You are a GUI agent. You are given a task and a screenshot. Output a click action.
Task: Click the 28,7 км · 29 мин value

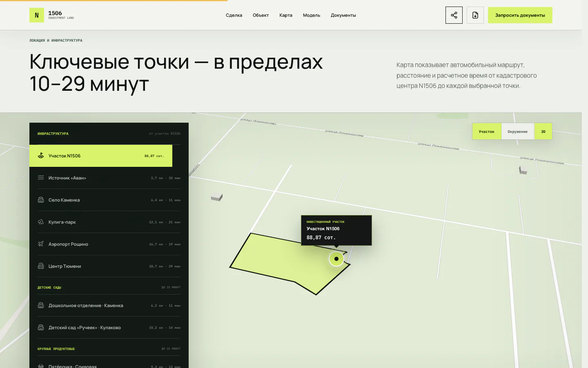165,266
